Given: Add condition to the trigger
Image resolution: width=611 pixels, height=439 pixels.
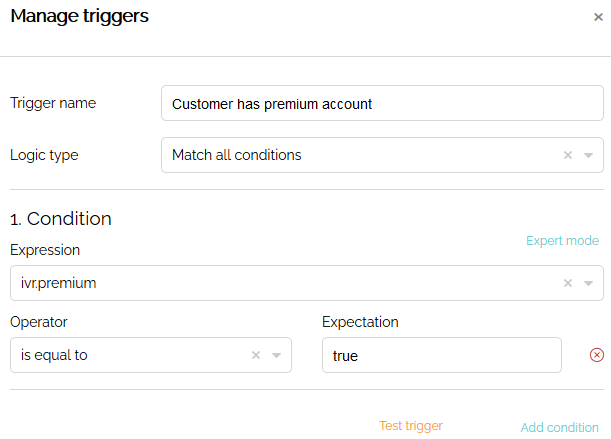Looking at the screenshot, I should point(560,427).
